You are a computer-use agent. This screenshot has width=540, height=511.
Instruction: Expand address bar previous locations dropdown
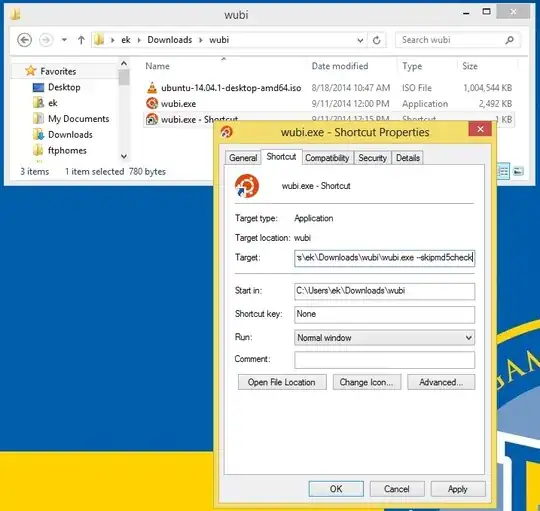pyautogui.click(x=360, y=40)
